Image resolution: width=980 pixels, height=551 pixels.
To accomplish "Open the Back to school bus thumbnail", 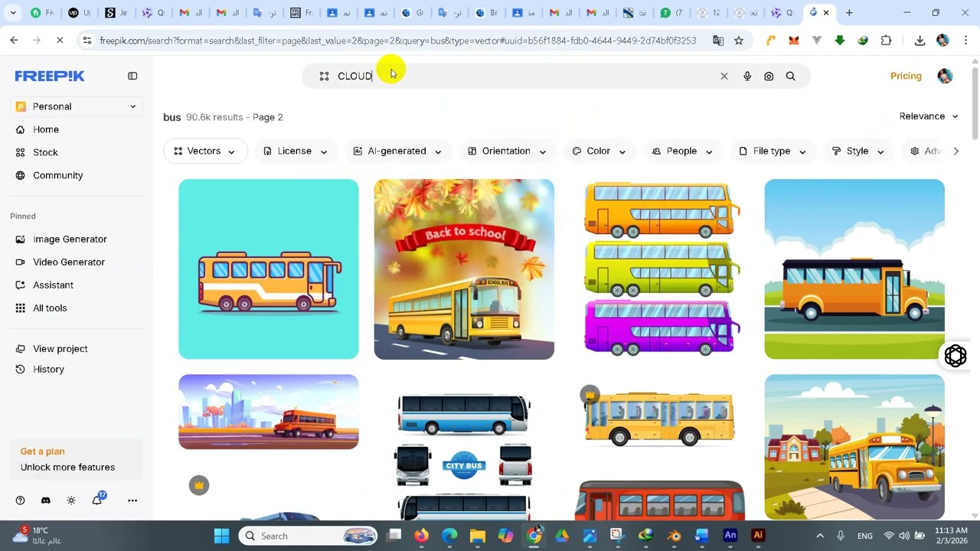I will [464, 269].
